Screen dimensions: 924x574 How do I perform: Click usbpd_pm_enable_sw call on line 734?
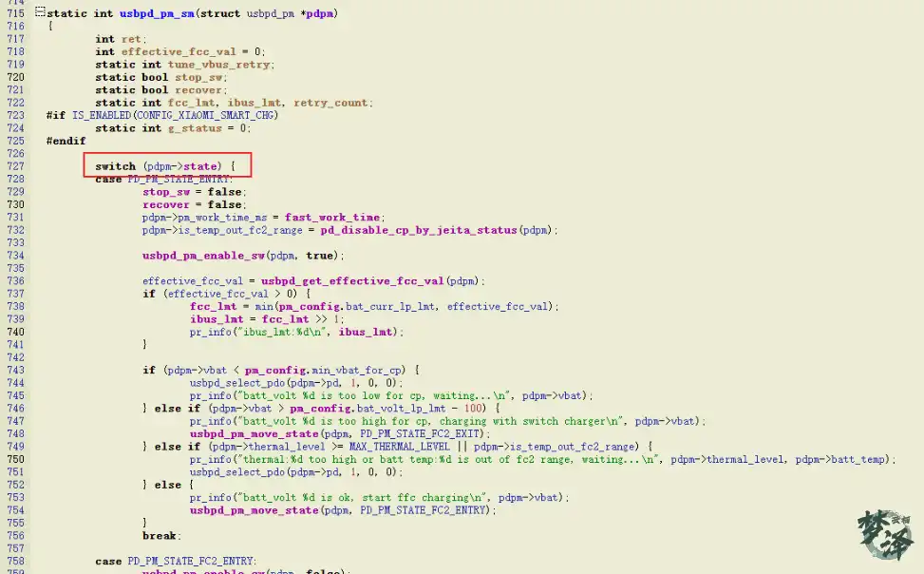[x=203, y=256]
